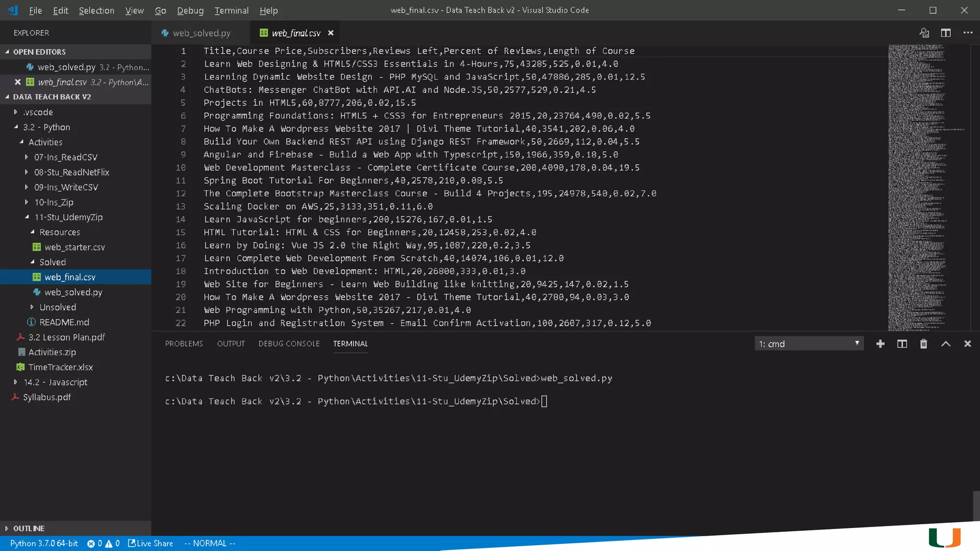Open the terminal selector dropdown '1: cmd'

point(809,344)
